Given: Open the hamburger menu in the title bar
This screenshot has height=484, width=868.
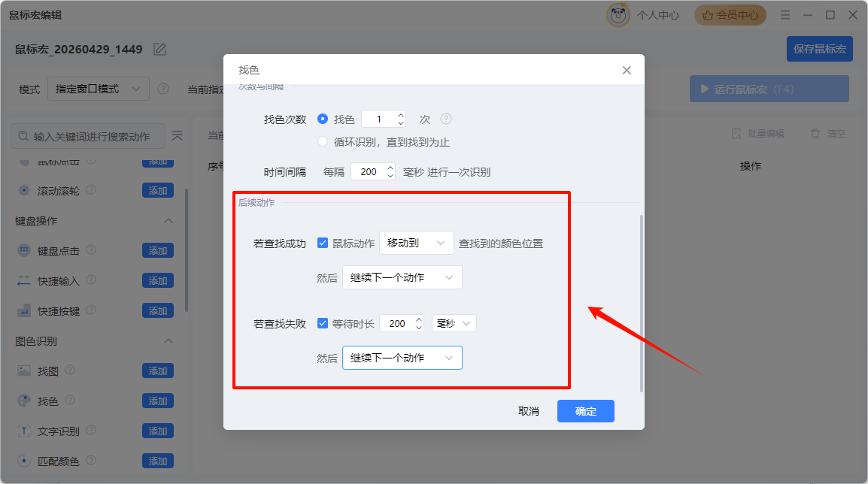Looking at the screenshot, I should [784, 14].
